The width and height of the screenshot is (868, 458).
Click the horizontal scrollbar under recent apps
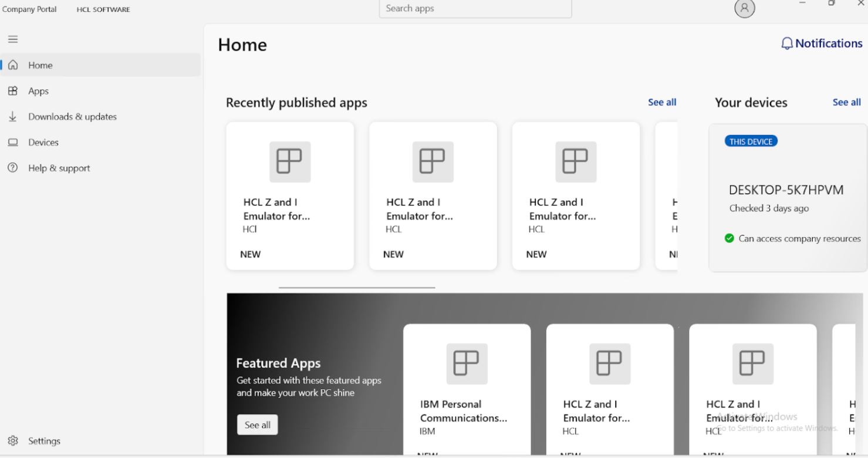point(357,288)
